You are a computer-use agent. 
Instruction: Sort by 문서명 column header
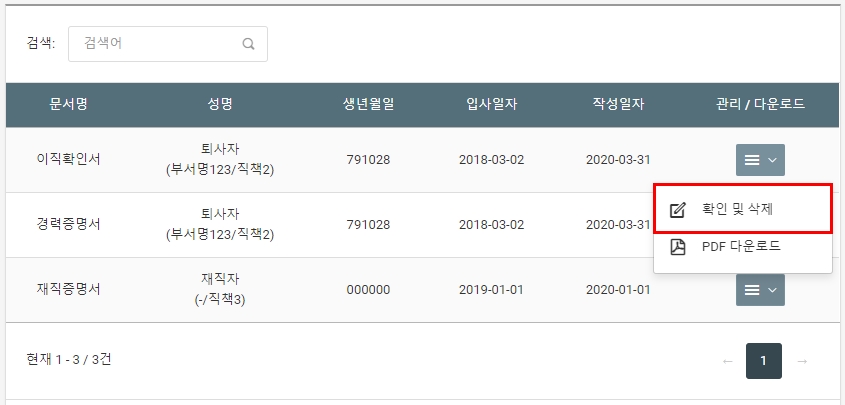point(68,104)
